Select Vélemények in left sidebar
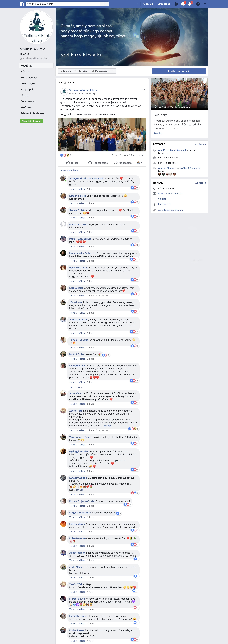Screen dimensions: 228x644 tap(28, 83)
